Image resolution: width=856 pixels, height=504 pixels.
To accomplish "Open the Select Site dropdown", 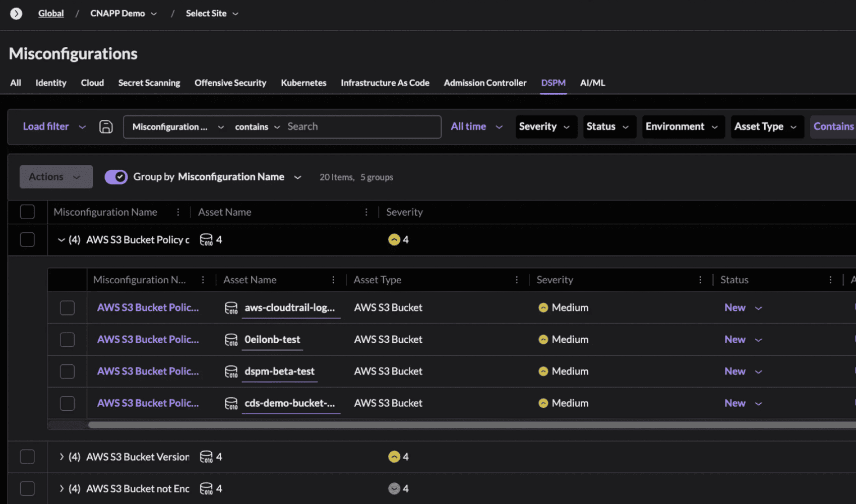I will (212, 14).
